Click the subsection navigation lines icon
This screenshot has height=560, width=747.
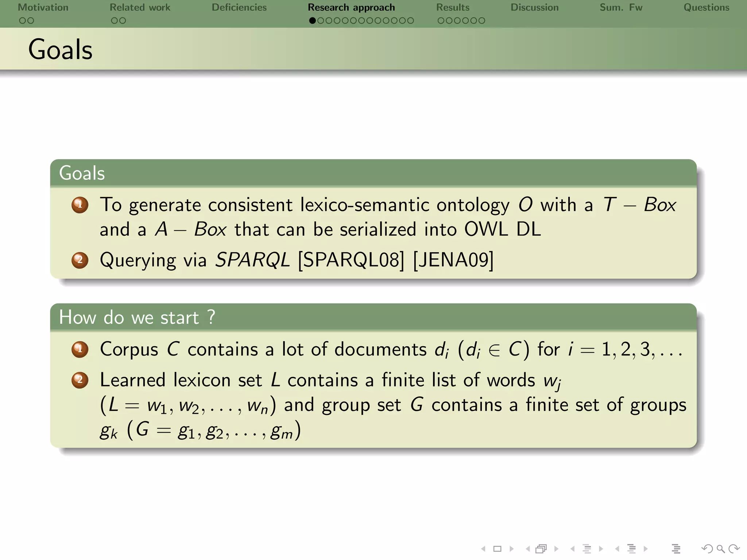tap(587, 549)
